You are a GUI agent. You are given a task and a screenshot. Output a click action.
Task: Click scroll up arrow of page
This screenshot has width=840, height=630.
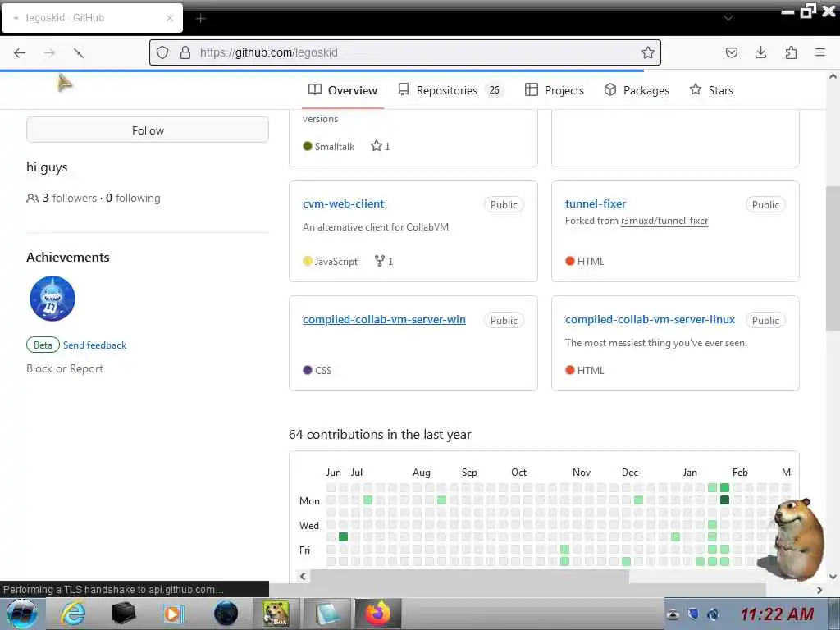(x=833, y=76)
